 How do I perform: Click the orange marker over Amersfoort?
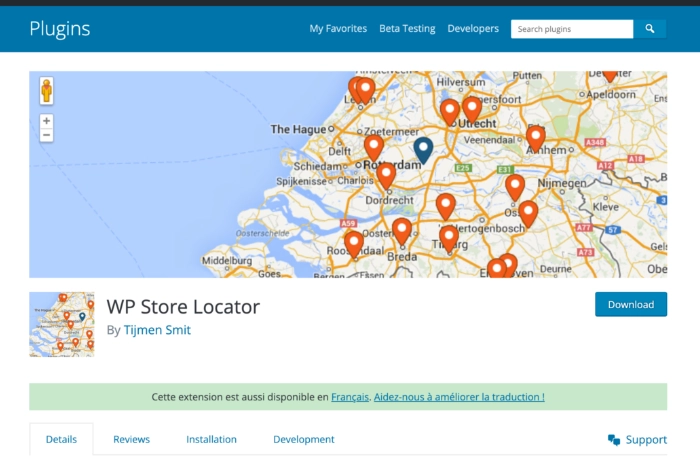pos(472,109)
